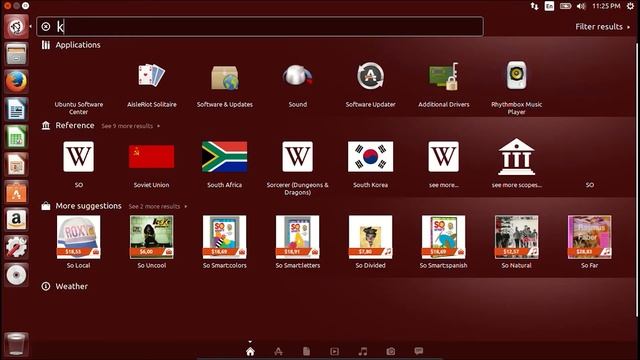640x360 pixels.
Task: Open the Trash in launcher
Action: (x=16, y=344)
